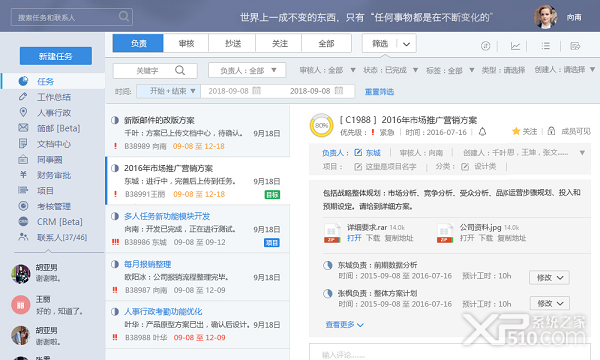The image size is (600, 360).
Task: Toggle status circle of 每月报销整理 task
Action: point(115,264)
